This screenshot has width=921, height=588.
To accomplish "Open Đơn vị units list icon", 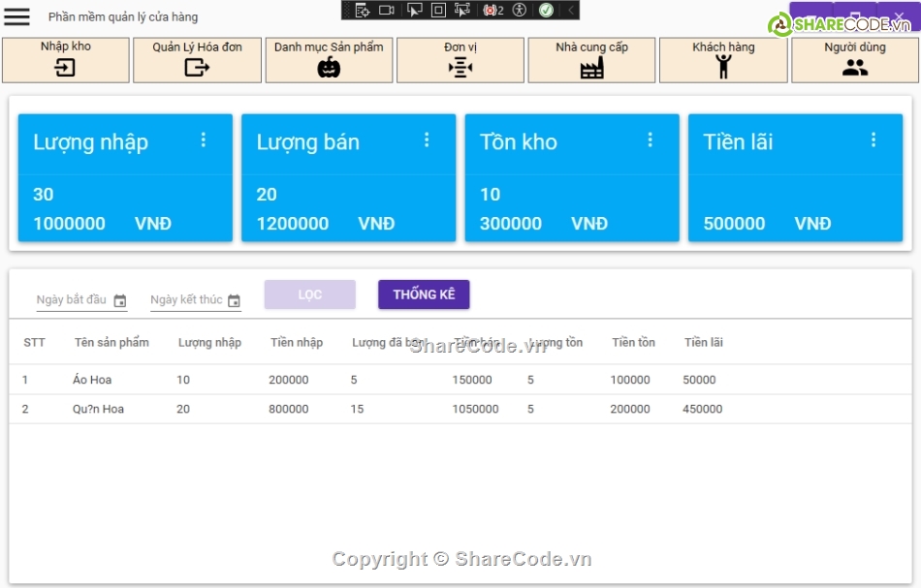I will pos(460,67).
